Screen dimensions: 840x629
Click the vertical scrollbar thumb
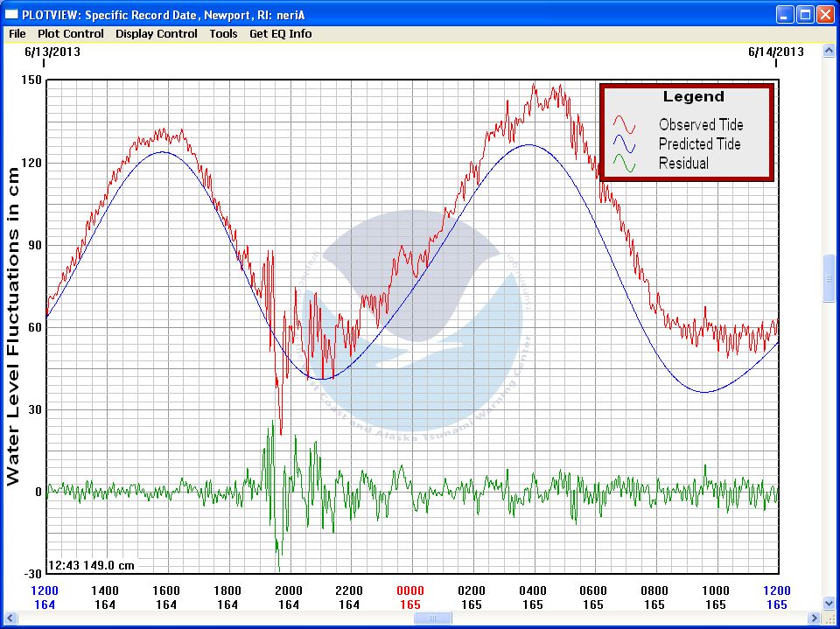point(829,279)
